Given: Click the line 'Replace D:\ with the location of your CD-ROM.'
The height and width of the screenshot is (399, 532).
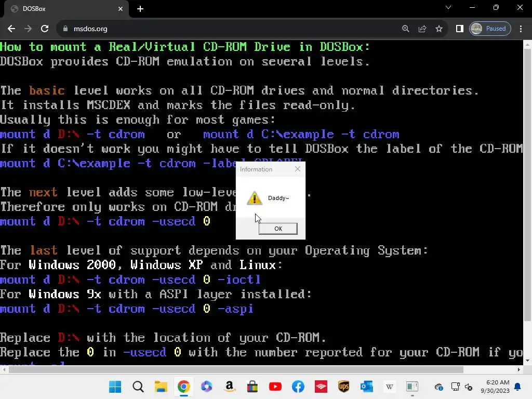Looking at the screenshot, I should coord(163,338).
